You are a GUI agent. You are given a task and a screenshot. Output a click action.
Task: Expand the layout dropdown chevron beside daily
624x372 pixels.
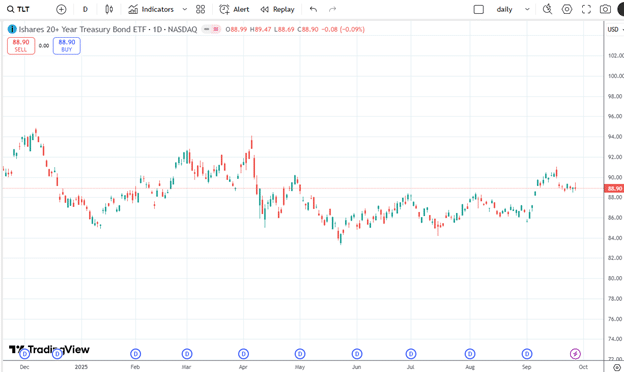(527, 9)
